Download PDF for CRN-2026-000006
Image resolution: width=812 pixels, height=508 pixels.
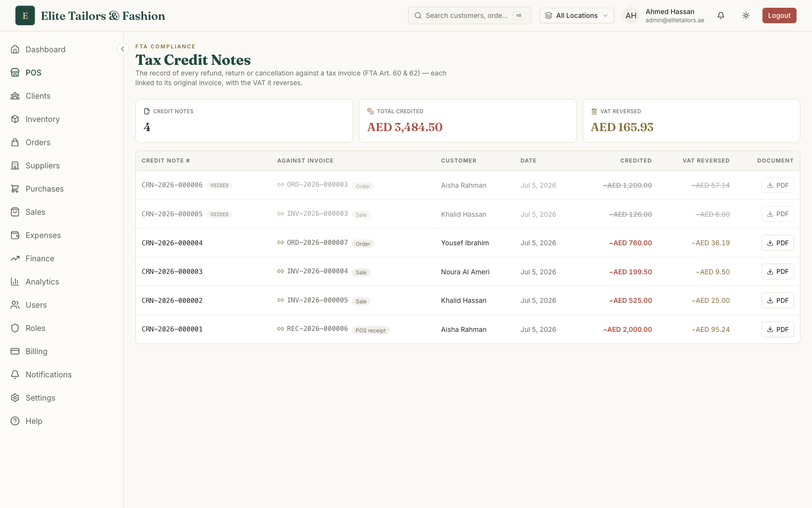pyautogui.click(x=778, y=185)
